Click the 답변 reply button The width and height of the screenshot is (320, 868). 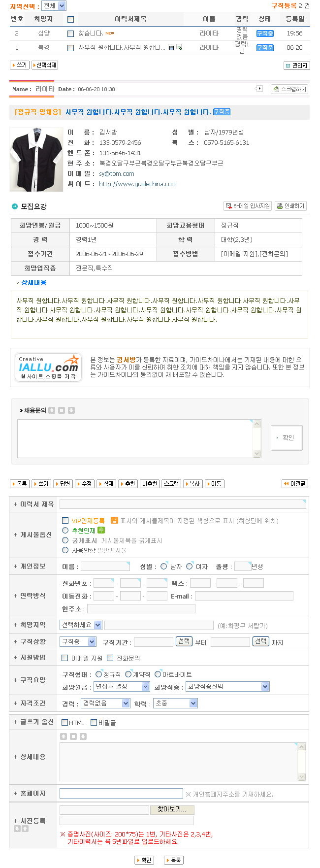(x=63, y=484)
